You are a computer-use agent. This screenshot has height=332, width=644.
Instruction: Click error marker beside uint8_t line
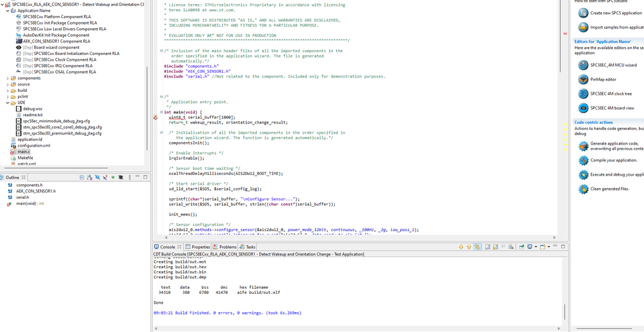[156, 118]
